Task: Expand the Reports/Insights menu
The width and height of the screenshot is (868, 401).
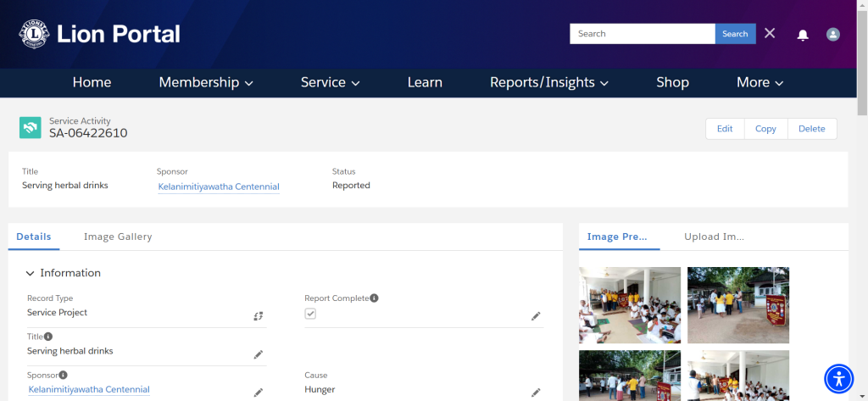Action: point(549,82)
